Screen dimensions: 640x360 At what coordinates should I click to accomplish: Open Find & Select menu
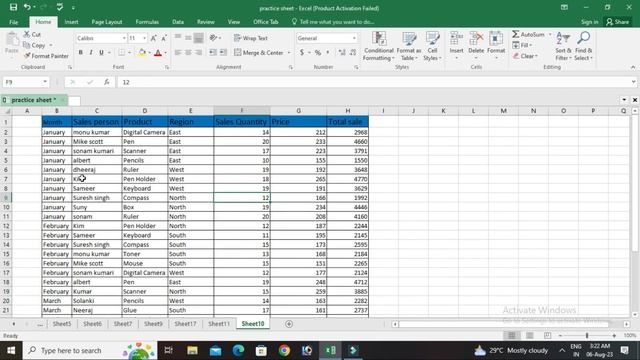(584, 46)
